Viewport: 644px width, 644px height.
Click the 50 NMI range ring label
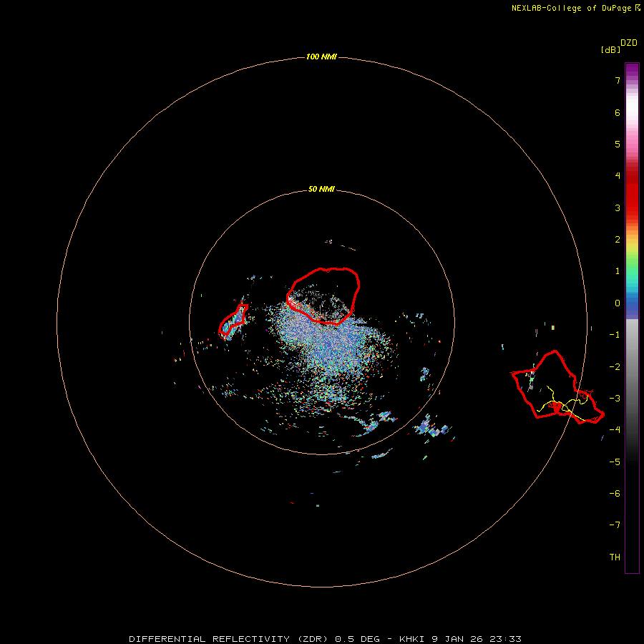[321, 190]
